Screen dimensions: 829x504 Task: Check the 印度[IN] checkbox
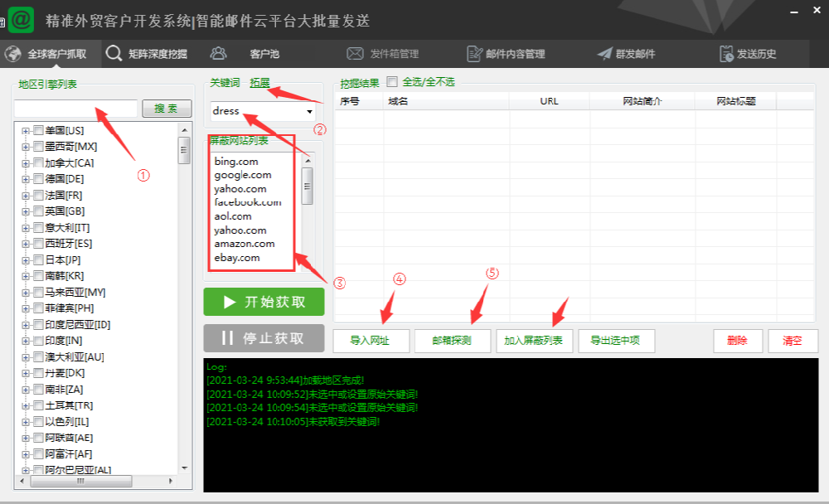pos(38,341)
